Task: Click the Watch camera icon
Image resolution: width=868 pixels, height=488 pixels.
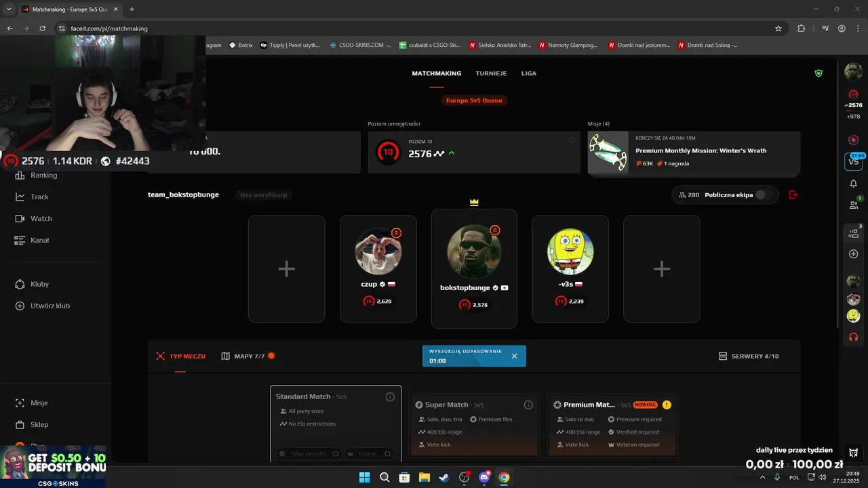Action: [20, 218]
